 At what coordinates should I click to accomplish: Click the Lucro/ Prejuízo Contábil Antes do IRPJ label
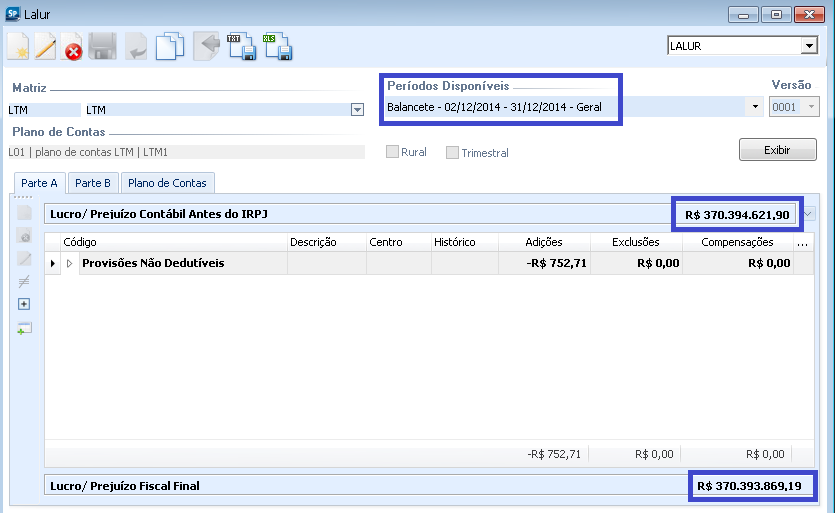click(159, 214)
